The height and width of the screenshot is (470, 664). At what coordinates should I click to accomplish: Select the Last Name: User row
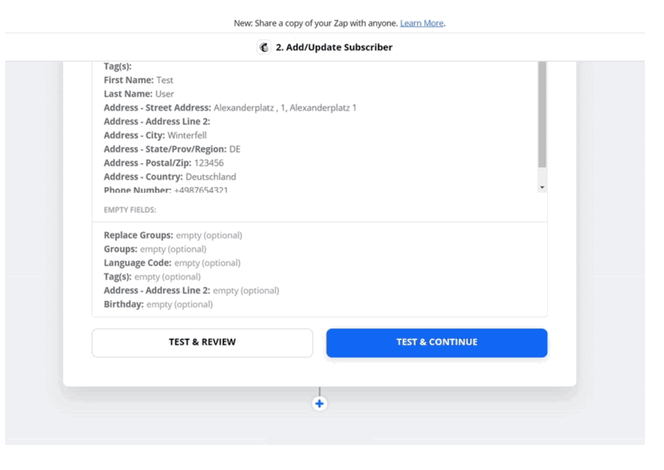pos(139,94)
